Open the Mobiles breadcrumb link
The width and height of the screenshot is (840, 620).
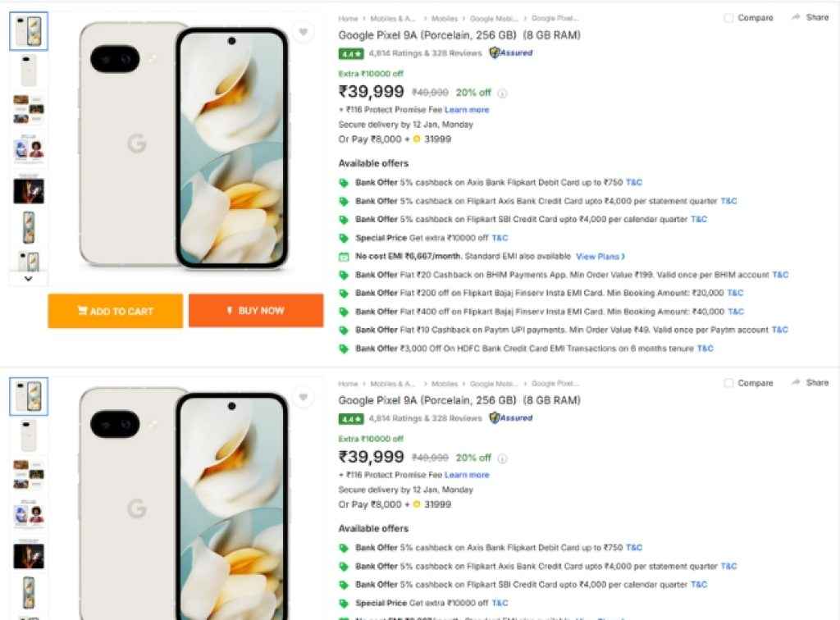tap(445, 17)
